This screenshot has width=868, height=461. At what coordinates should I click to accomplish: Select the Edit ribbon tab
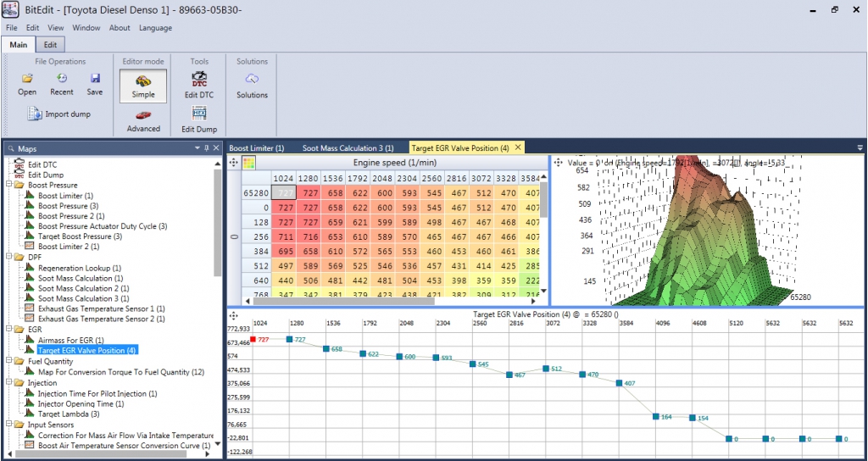[x=50, y=45]
